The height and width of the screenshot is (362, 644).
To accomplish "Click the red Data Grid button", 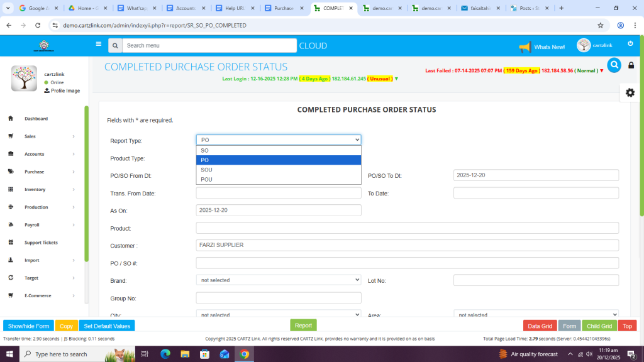I will pyautogui.click(x=540, y=326).
